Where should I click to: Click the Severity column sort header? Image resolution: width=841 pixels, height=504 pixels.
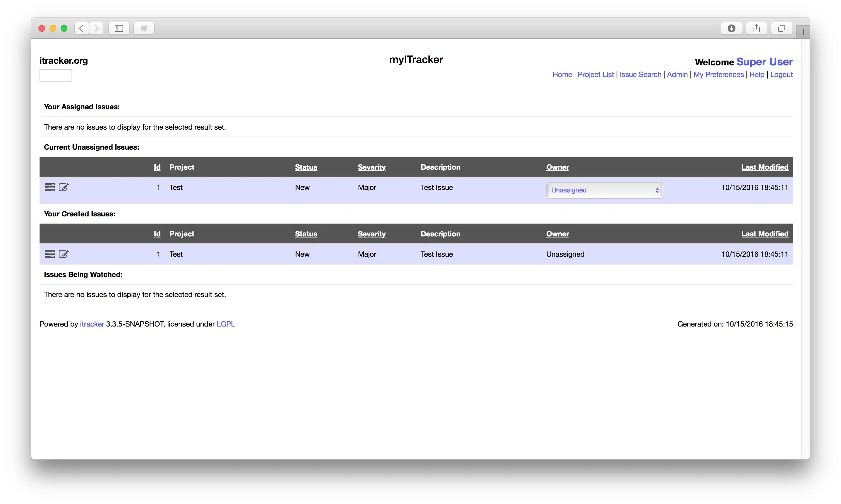coord(371,167)
